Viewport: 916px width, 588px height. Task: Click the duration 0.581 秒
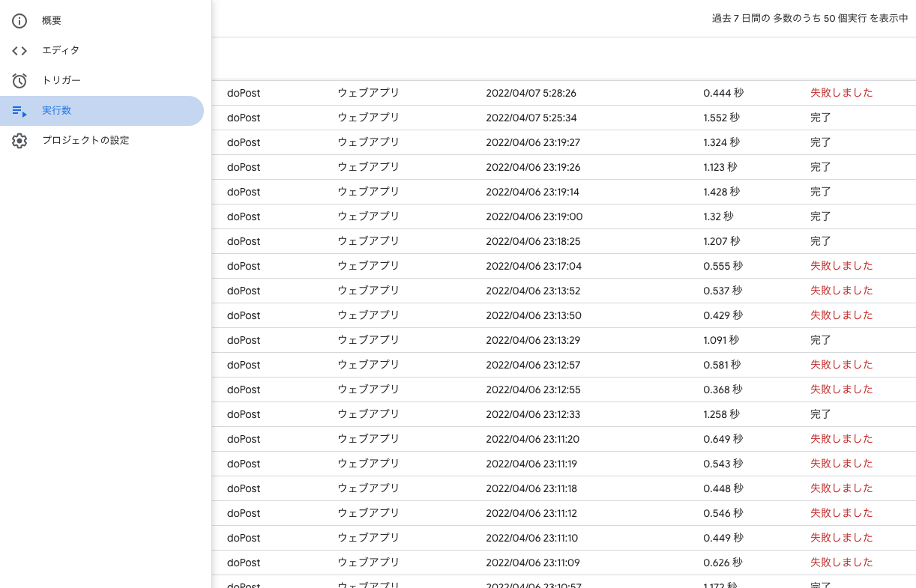722,365
